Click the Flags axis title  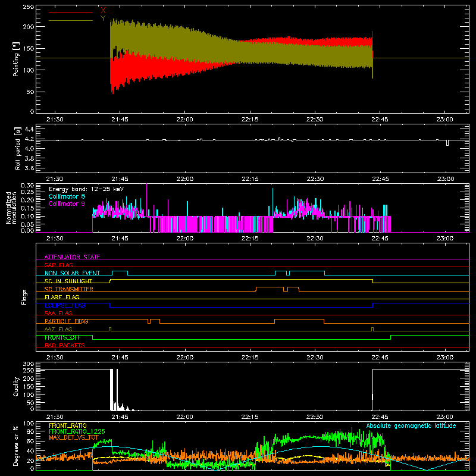coord(24,297)
